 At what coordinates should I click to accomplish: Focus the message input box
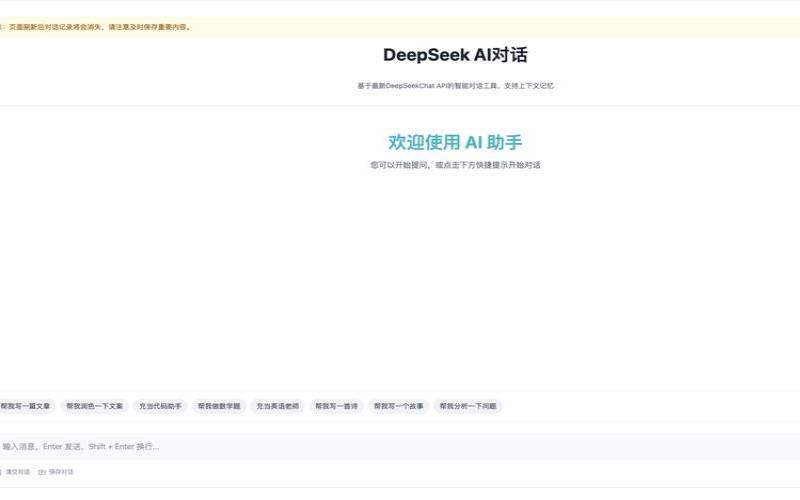400,446
